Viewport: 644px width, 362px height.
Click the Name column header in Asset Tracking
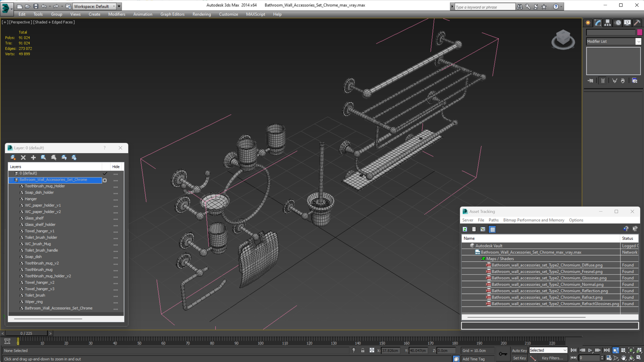tap(540, 238)
